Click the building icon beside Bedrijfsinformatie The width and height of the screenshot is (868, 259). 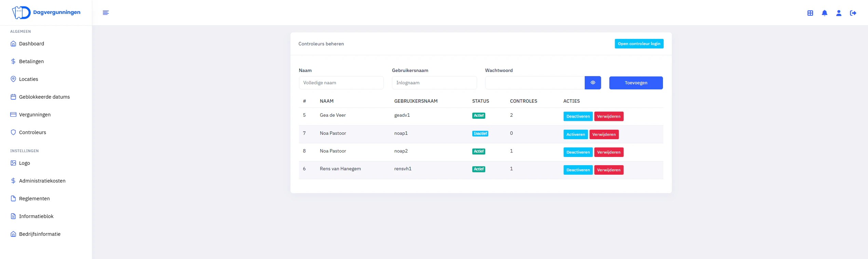[13, 234]
